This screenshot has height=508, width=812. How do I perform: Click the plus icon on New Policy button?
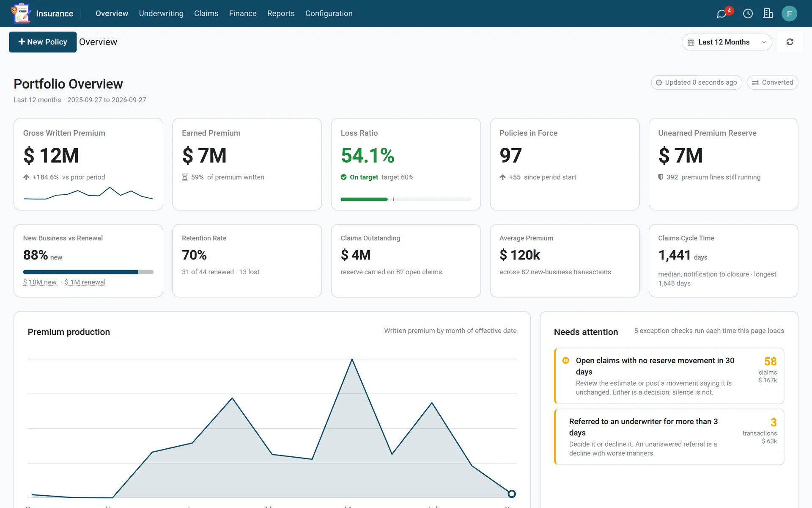coord(22,41)
